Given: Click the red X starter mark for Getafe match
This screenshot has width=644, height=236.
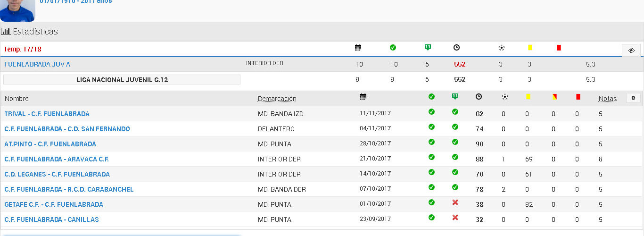Looking at the screenshot, I should point(455,202).
